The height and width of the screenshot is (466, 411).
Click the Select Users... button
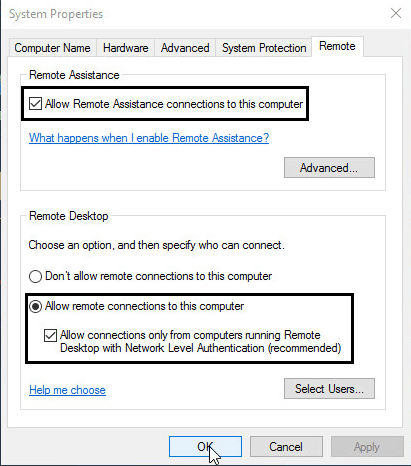(329, 388)
